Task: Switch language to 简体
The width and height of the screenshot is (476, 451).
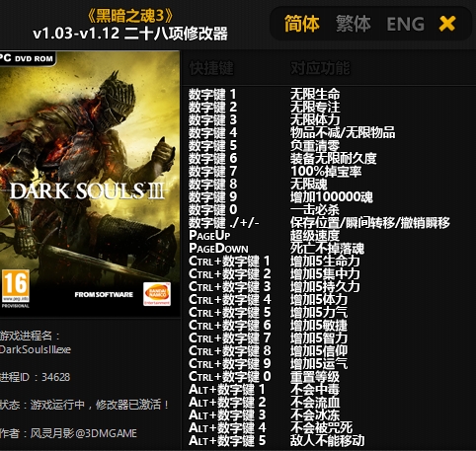Action: [302, 24]
